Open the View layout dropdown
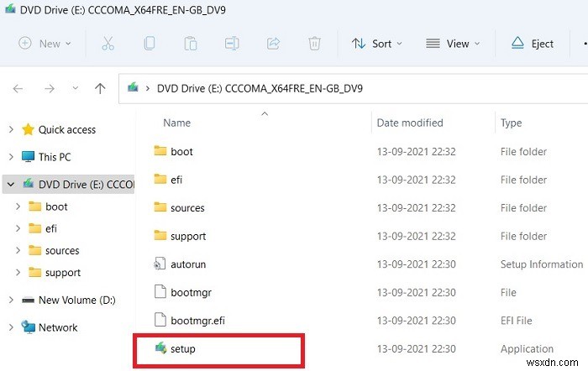This screenshot has width=588, height=371. 453,44
